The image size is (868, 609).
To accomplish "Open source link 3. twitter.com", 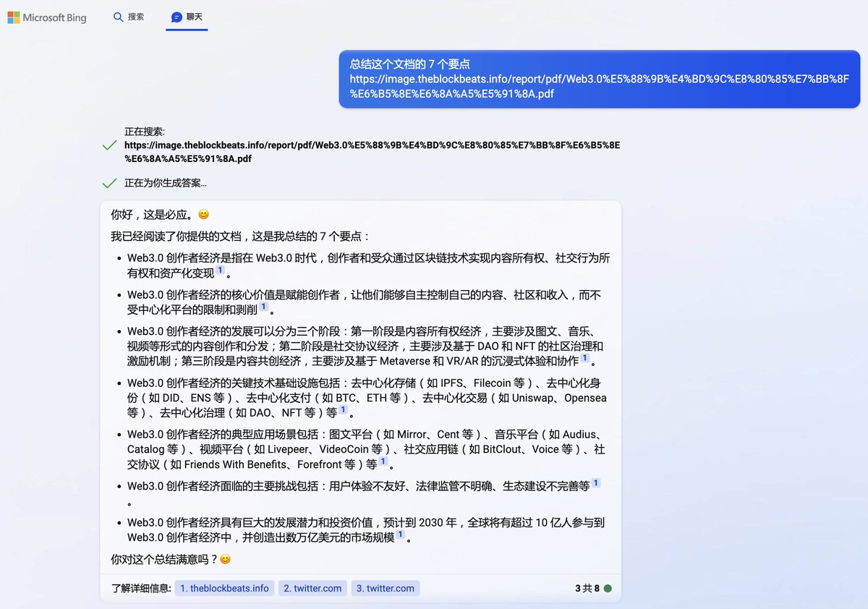I will click(x=386, y=588).
